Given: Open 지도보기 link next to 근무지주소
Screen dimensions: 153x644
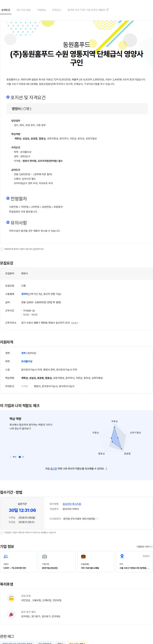Looking at the screenshot, I should pos(74,323).
